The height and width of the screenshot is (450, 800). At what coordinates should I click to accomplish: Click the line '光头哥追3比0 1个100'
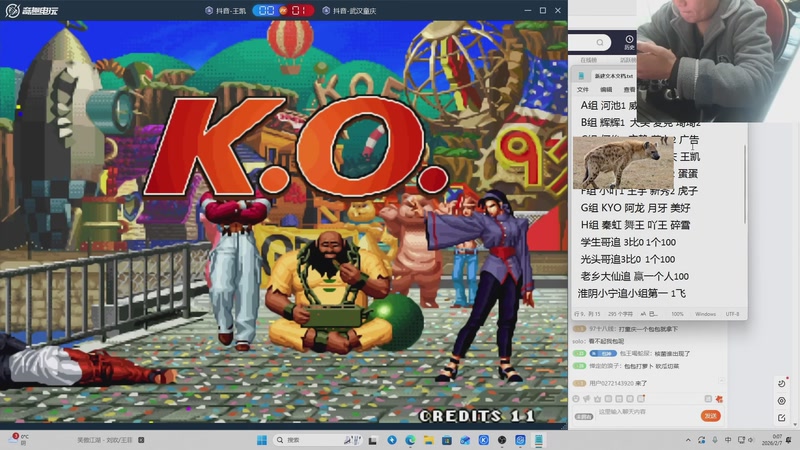coord(628,259)
